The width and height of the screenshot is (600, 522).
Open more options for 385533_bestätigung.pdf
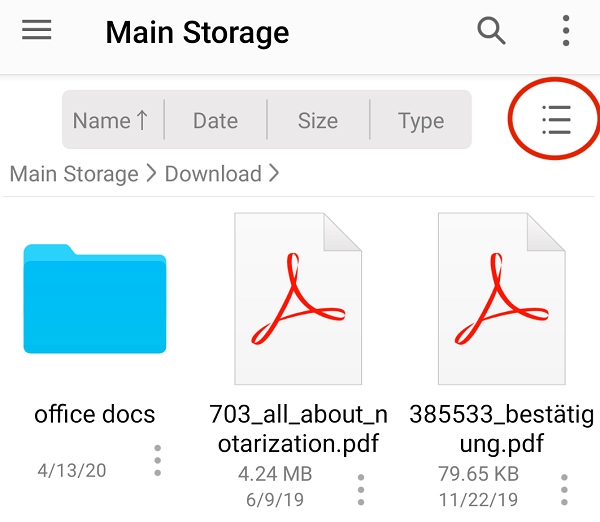point(565,489)
